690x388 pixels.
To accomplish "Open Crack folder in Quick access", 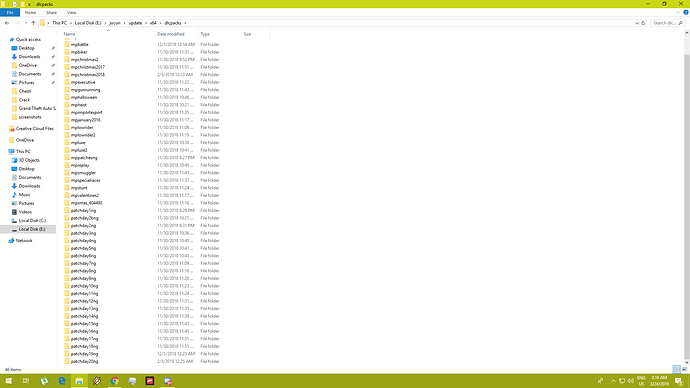I will tap(24, 100).
